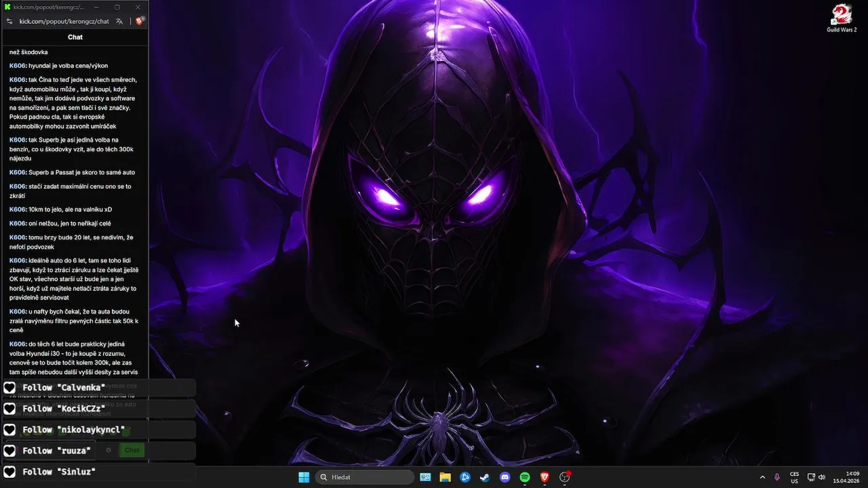Click the heart icon beside Follow "Sinluz"
Viewport: 868px width, 488px height.
pos(10,472)
